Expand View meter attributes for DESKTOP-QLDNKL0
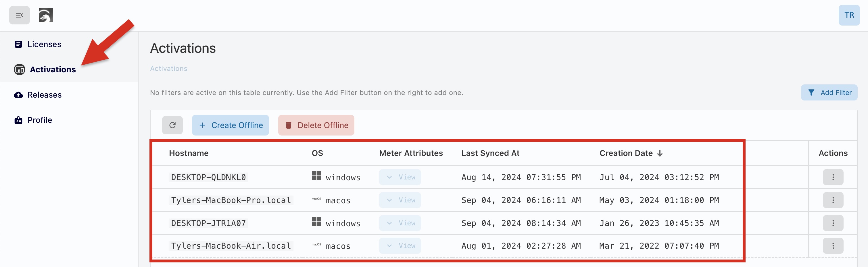The image size is (868, 267). coord(400,177)
